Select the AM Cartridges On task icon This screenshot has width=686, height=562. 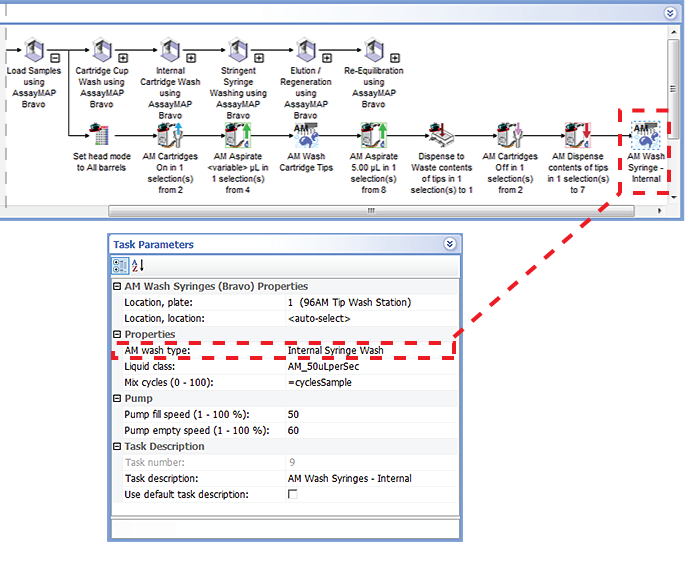[x=168, y=135]
